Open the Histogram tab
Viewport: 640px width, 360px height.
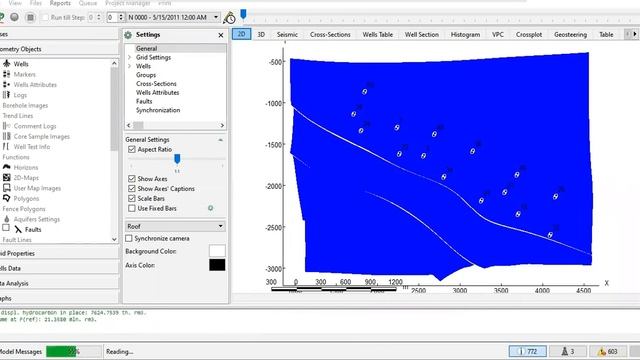(x=465, y=35)
